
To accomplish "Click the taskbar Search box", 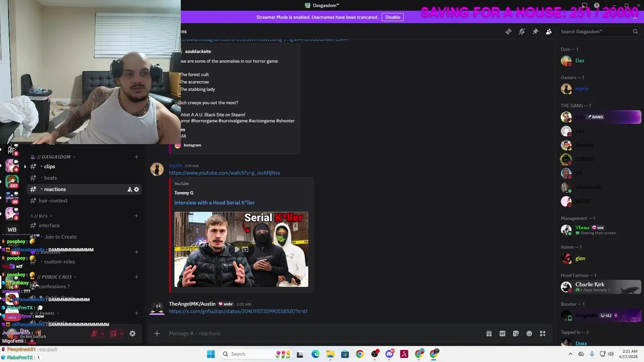I will click(256, 354).
